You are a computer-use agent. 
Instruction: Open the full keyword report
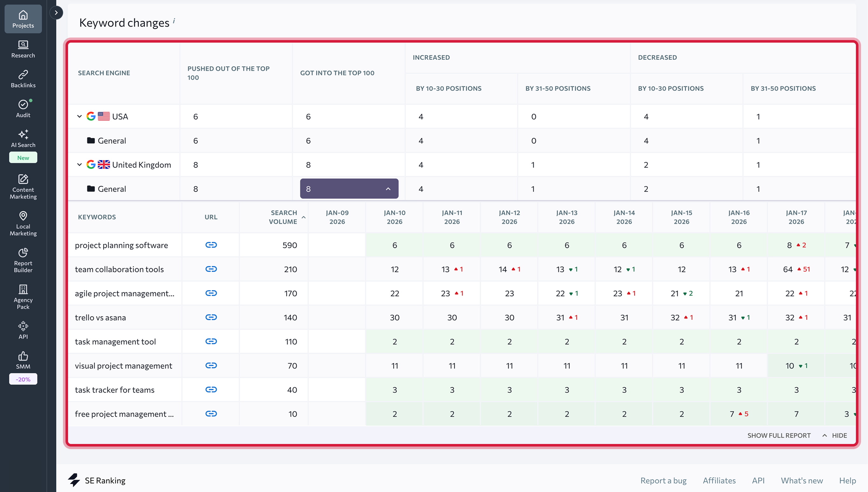[x=779, y=435]
